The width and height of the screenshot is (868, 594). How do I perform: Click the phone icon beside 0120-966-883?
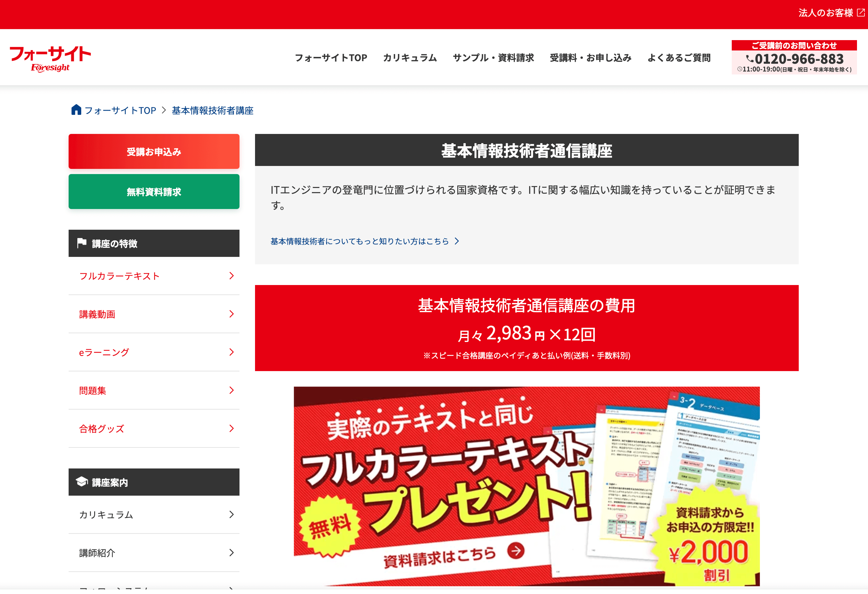pos(750,59)
